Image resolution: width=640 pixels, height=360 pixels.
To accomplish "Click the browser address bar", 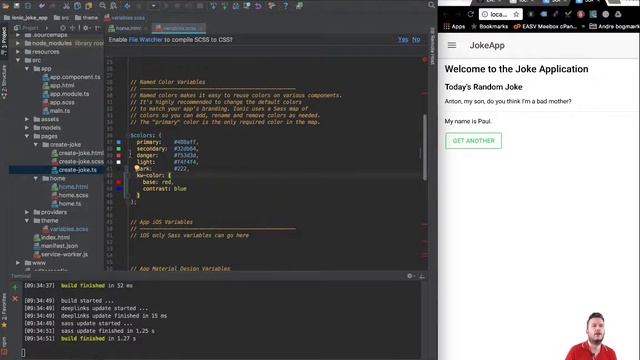I will (x=500, y=14).
